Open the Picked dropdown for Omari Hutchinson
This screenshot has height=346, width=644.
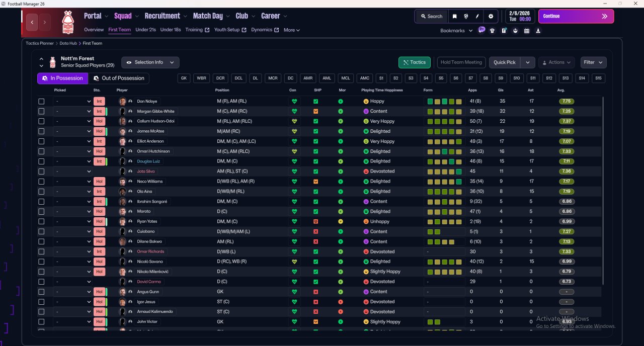72,151
